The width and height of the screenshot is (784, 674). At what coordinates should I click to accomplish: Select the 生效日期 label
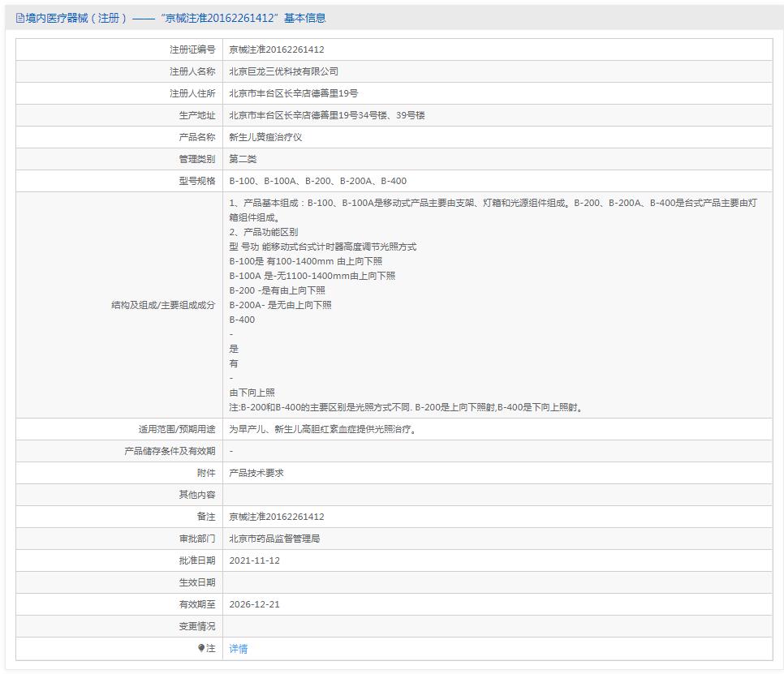[197, 582]
